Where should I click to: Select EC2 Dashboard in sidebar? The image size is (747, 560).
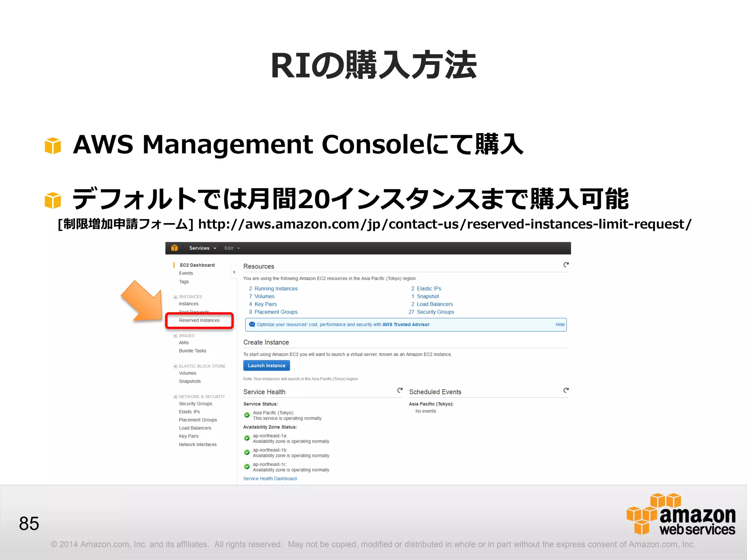click(x=197, y=265)
